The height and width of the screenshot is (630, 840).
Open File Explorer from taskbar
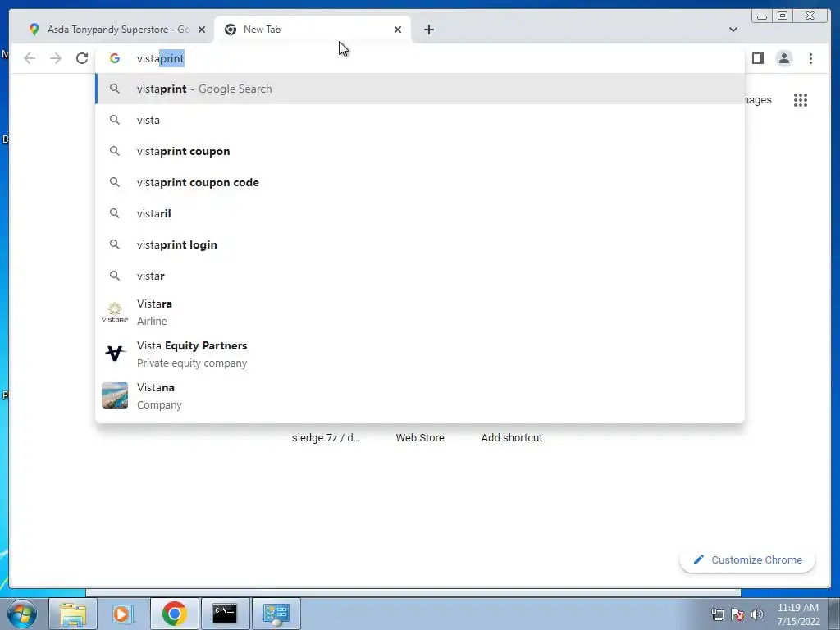[x=73, y=614]
